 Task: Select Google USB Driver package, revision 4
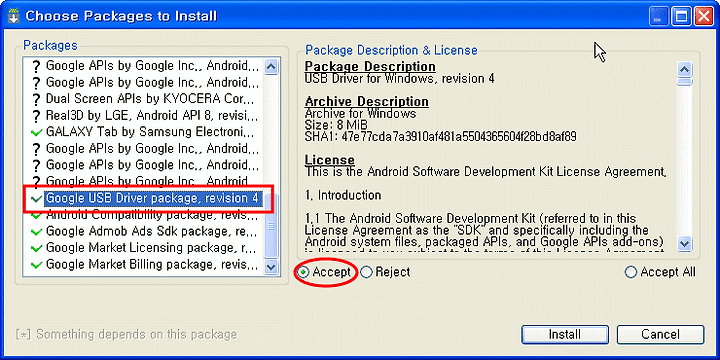(152, 198)
